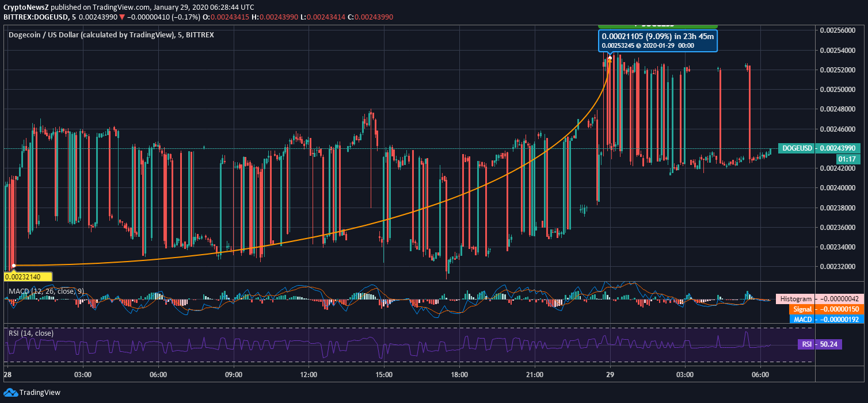This screenshot has height=403, width=868.
Task: Click the RSI (14, close) legend
Action: (31, 333)
